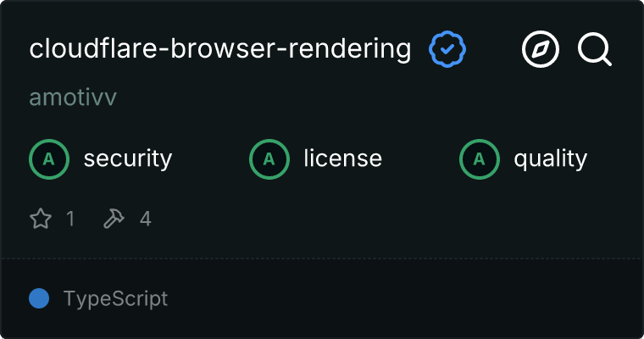644x339 pixels.
Task: Click the blue verified badge icon
Action: point(447,49)
